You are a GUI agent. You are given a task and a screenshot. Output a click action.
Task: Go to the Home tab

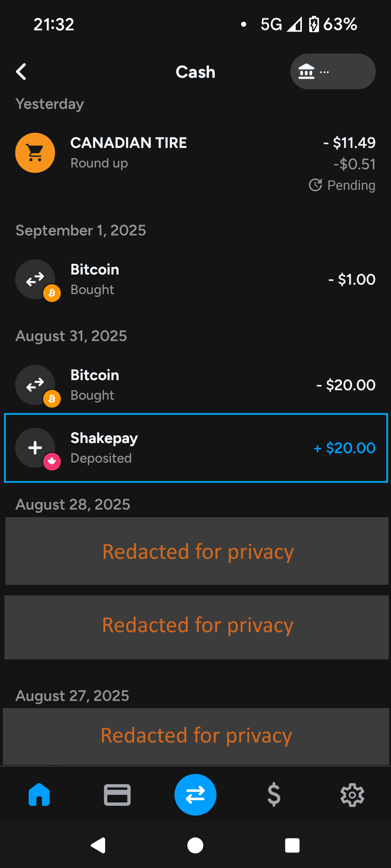(39, 795)
